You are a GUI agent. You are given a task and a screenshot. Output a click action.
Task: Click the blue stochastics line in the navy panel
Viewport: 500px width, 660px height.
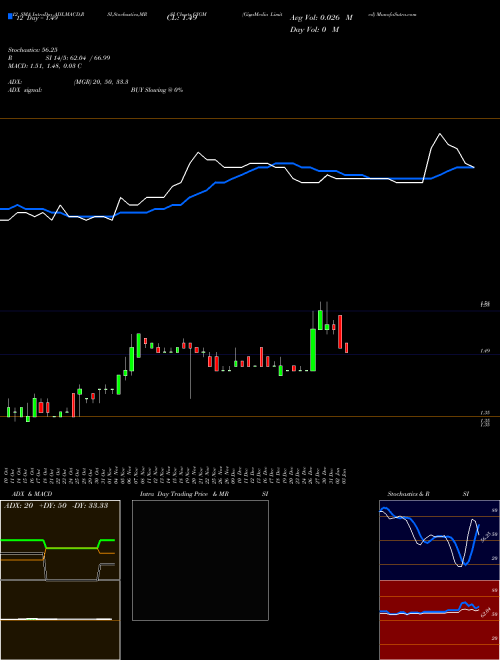point(429,537)
